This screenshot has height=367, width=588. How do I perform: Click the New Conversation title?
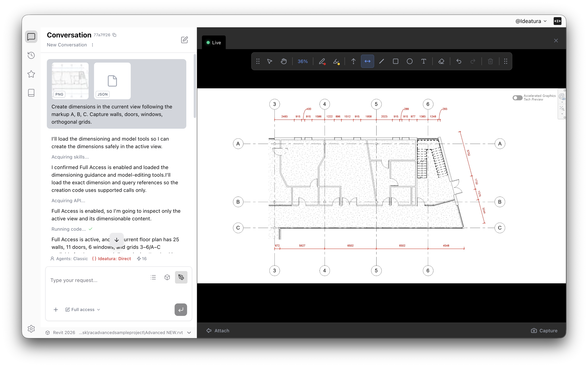(x=67, y=45)
